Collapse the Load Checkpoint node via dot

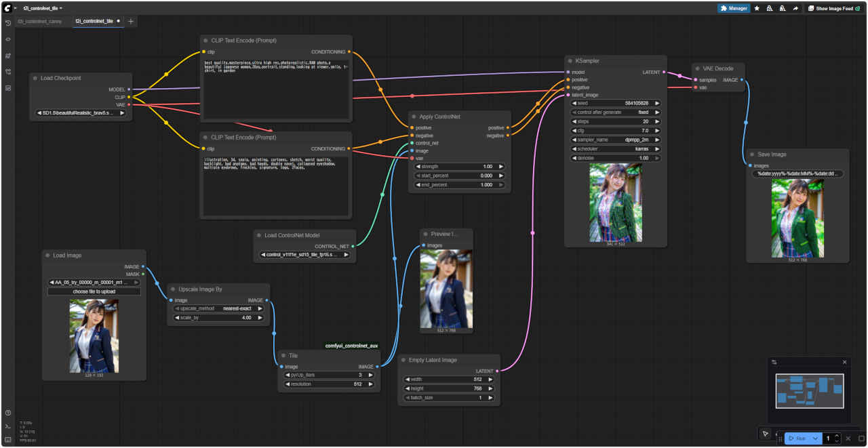pos(34,78)
